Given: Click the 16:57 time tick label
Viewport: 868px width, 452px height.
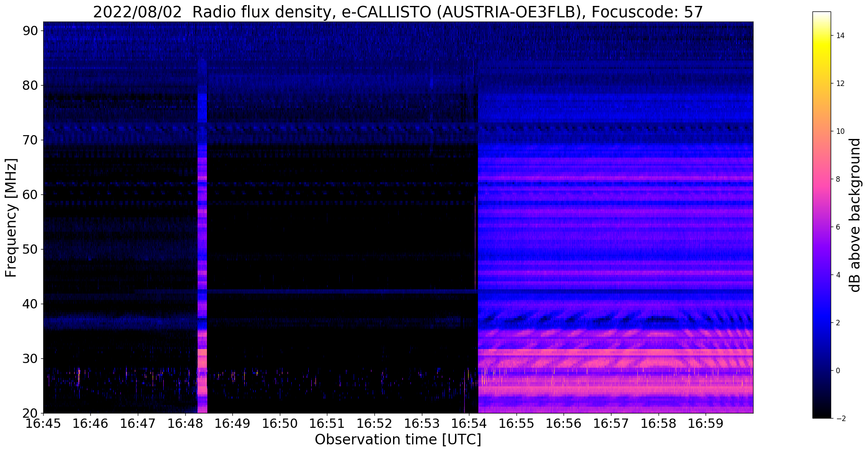Looking at the screenshot, I should pyautogui.click(x=611, y=423).
